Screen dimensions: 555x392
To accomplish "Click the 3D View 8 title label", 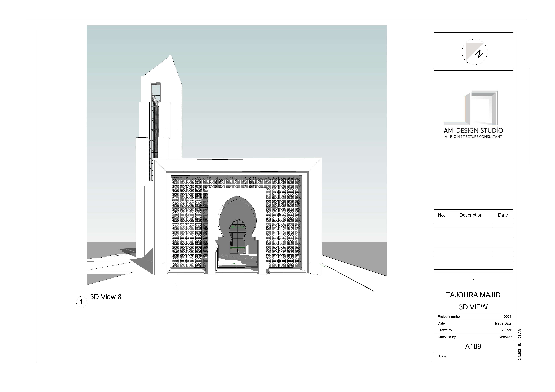I will click(106, 297).
